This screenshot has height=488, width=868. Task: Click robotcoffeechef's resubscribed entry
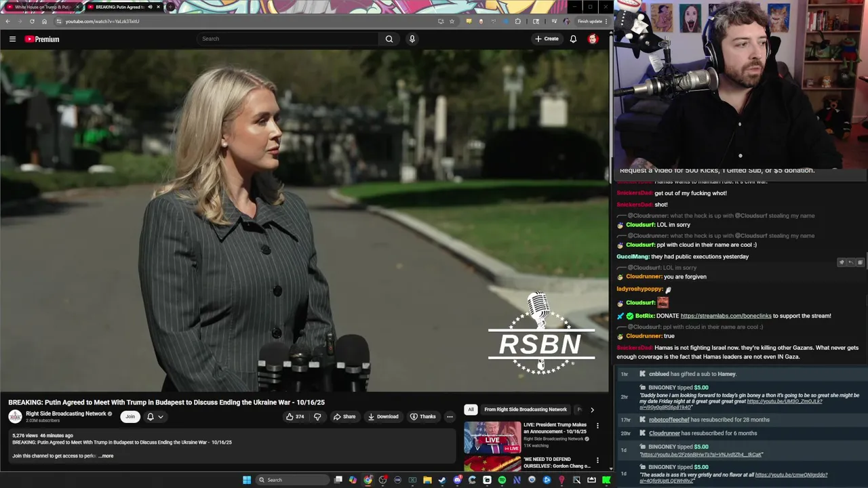[x=709, y=420]
